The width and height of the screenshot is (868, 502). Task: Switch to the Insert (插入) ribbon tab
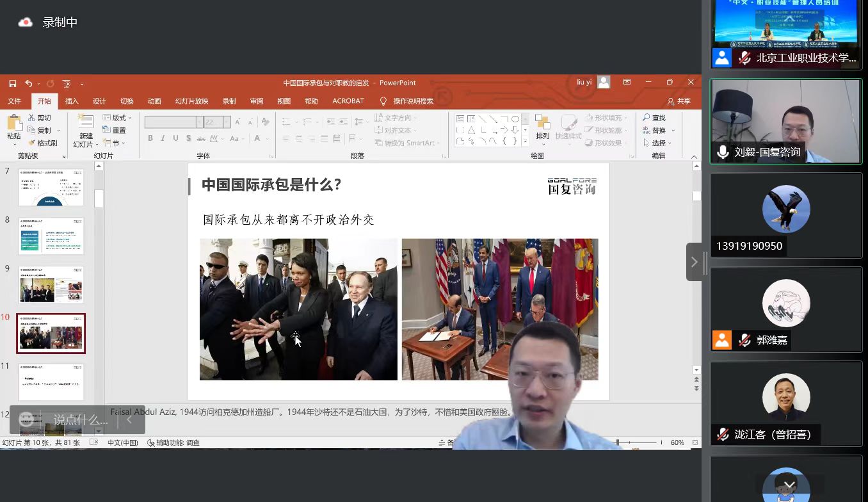tap(72, 101)
